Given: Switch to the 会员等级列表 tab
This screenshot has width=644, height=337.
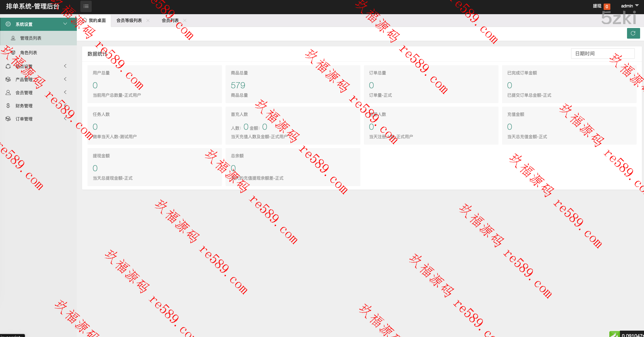Looking at the screenshot, I should pyautogui.click(x=129, y=21).
